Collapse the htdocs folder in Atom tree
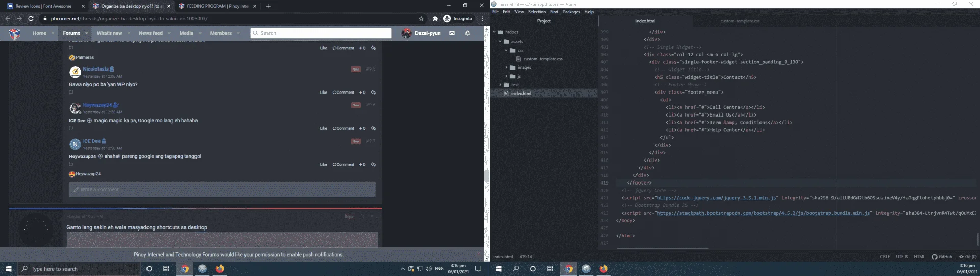Screen dimensions: 980x276 click(x=494, y=32)
